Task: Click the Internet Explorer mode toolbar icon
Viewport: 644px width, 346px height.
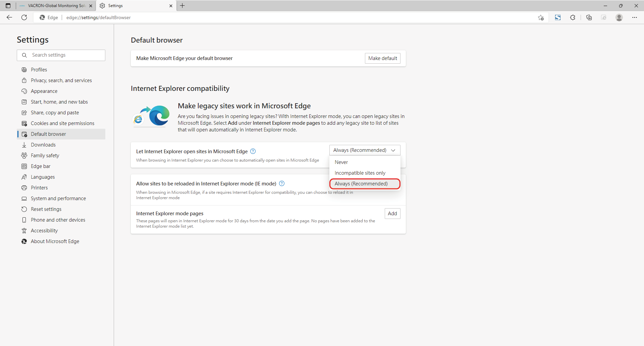Action: 604,17
